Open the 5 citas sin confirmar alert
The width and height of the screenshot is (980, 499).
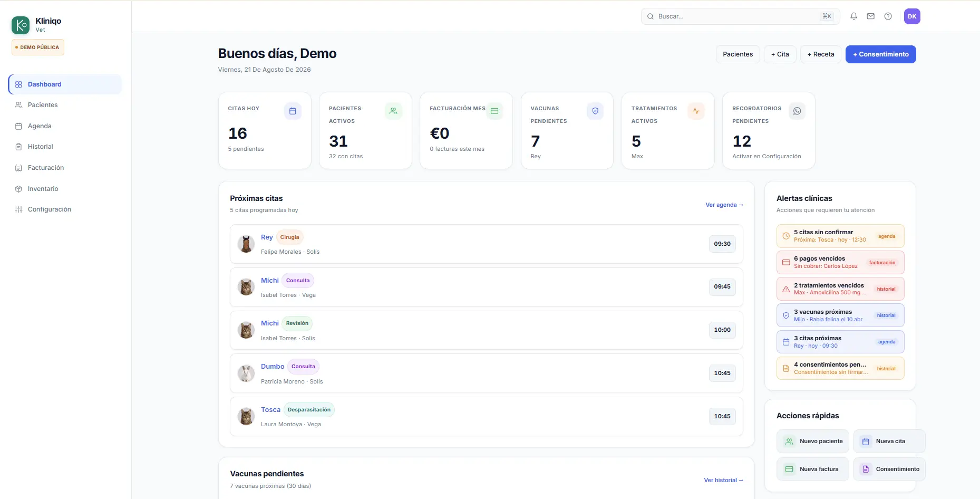click(x=840, y=236)
